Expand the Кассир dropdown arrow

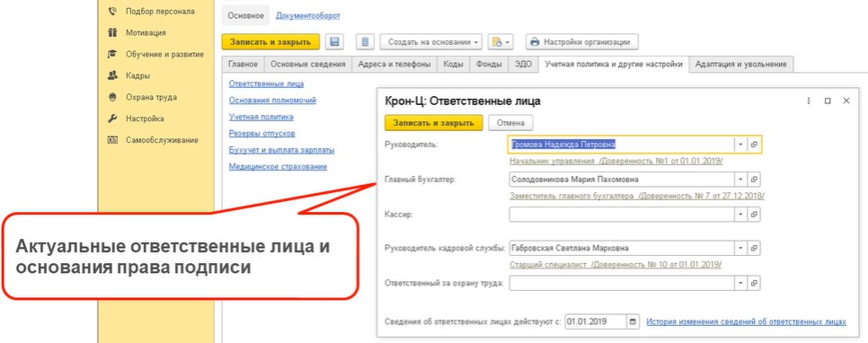coord(740,215)
